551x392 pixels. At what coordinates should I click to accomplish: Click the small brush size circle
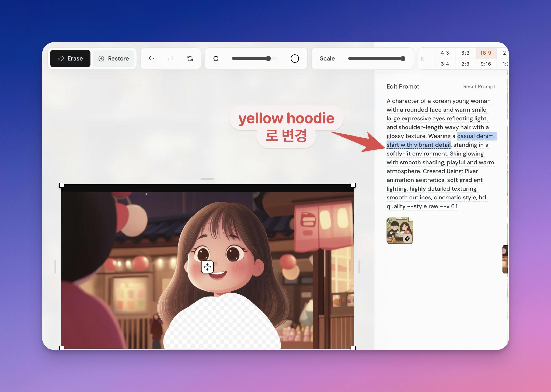216,58
